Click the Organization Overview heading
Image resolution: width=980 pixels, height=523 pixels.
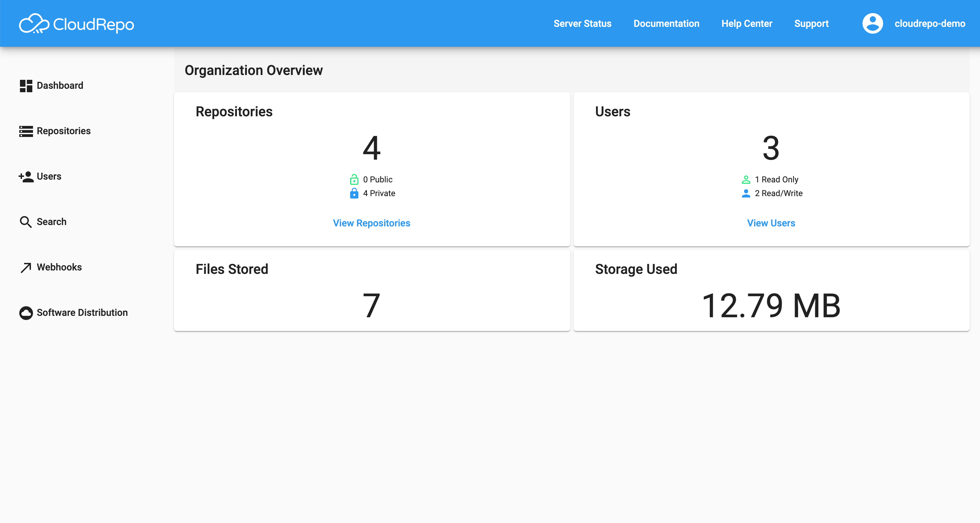point(253,71)
